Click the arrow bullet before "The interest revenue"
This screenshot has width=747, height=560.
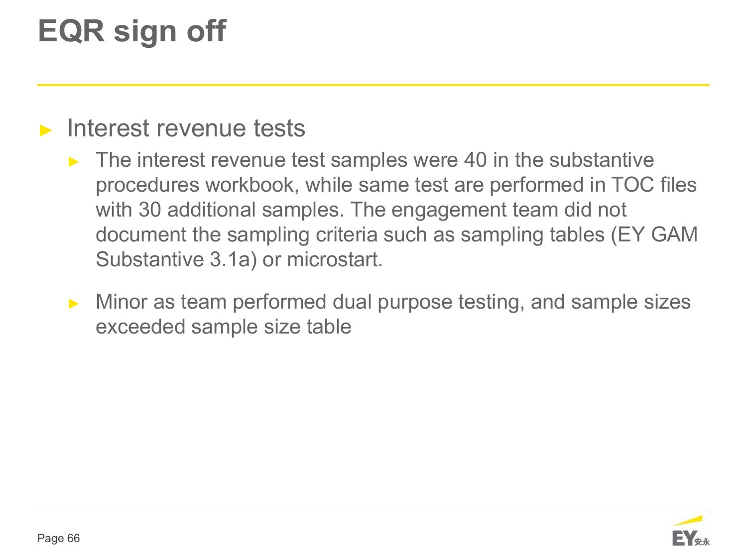[x=74, y=161]
